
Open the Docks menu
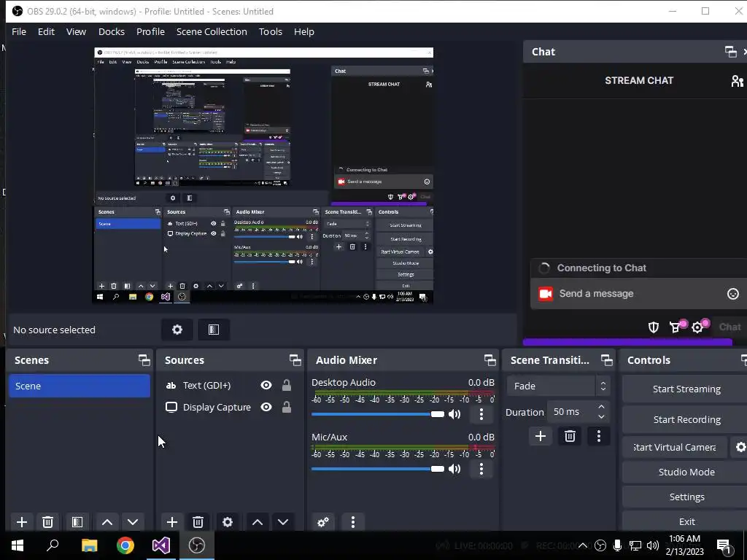coord(112,31)
